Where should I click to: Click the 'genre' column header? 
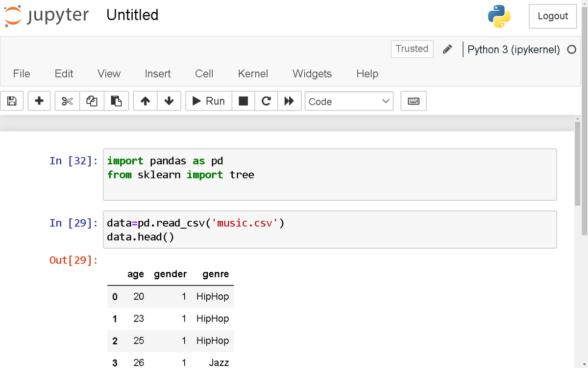216,274
